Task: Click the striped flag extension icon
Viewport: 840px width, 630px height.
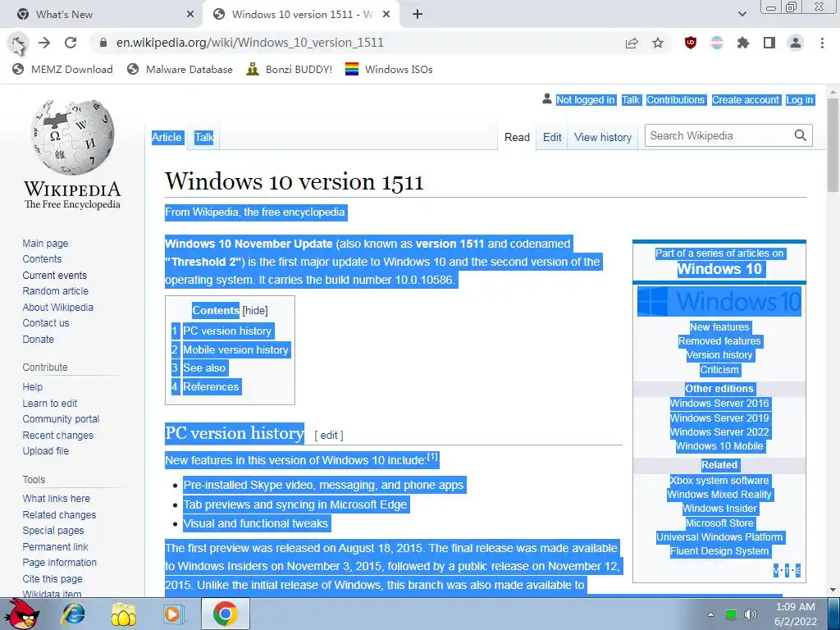Action: tap(717, 43)
